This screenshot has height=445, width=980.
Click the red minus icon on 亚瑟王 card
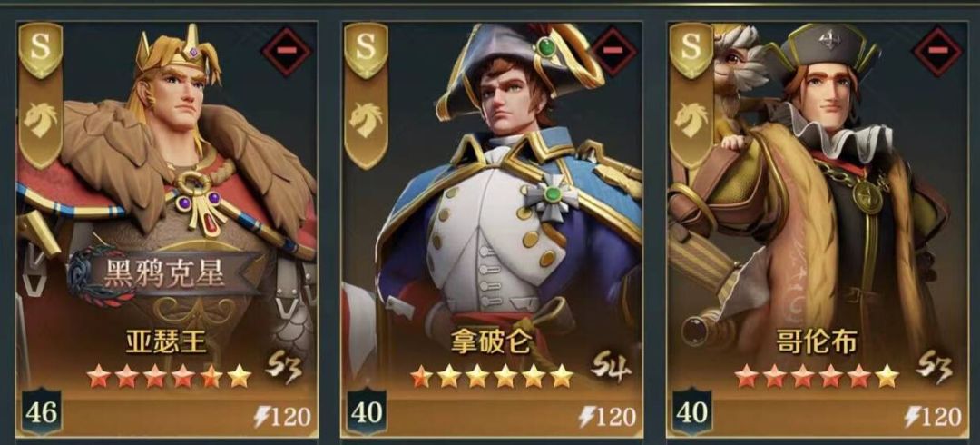coord(286,52)
